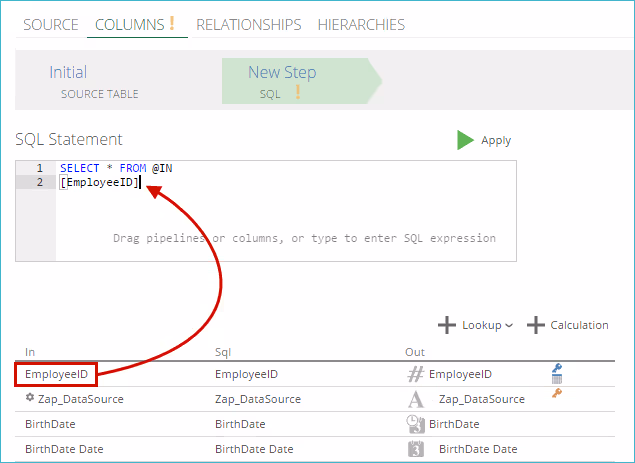Open the SOURCE tab
The image size is (635, 463).
[x=50, y=24]
